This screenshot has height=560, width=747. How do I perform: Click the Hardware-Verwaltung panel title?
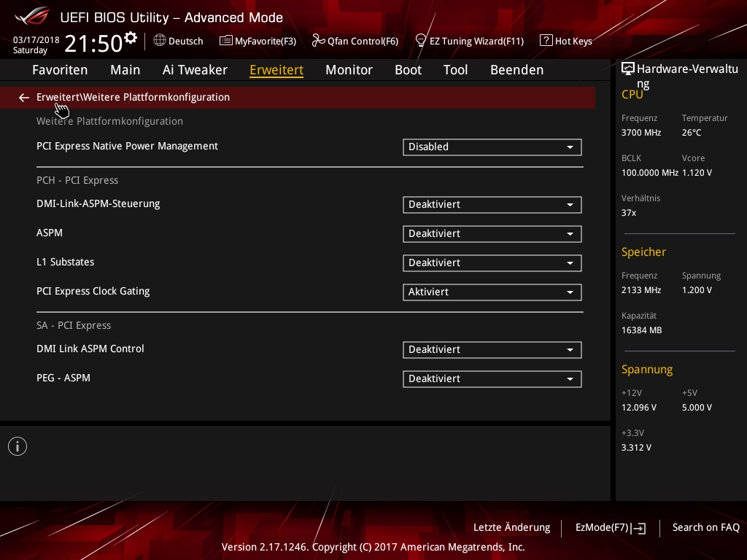tap(687, 76)
